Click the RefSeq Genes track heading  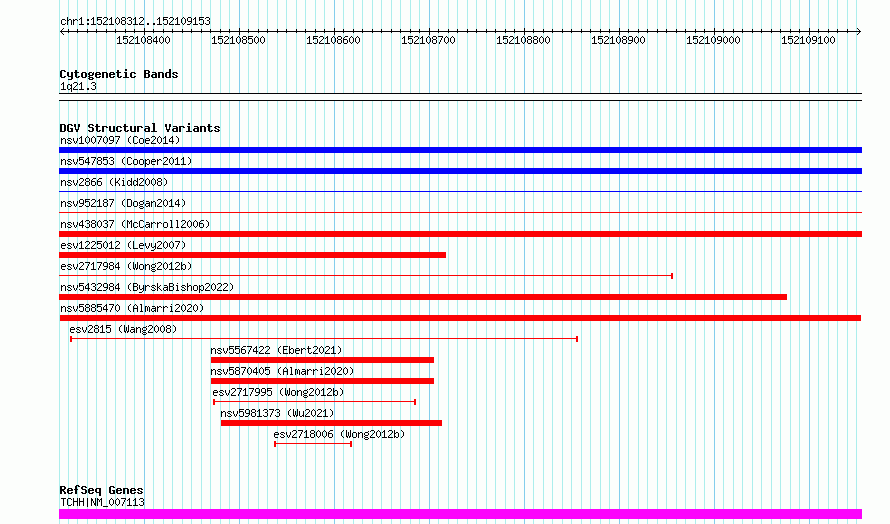pos(101,490)
